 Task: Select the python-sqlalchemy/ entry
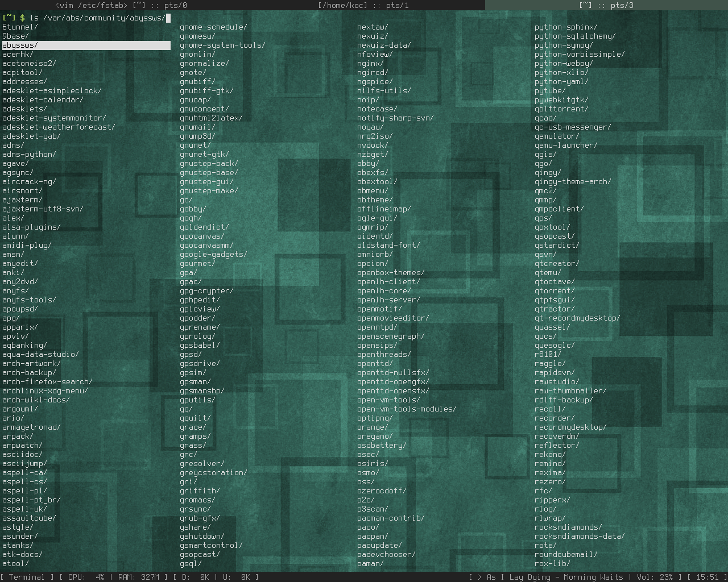[575, 36]
